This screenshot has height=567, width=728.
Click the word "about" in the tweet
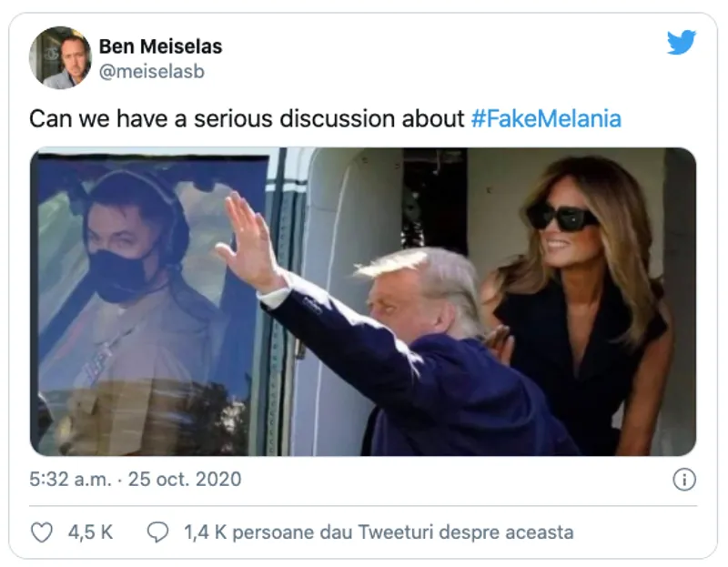438,119
